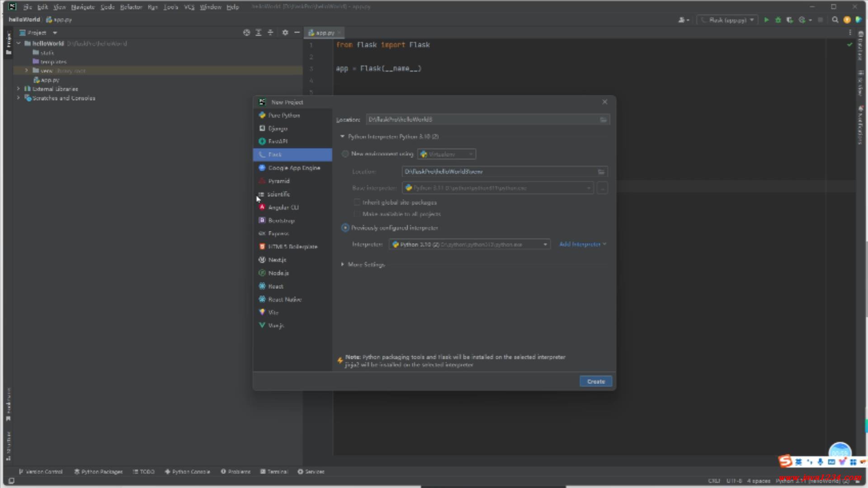Screen dimensions: 868x488
Task: Open the Tools menu
Action: (x=171, y=7)
